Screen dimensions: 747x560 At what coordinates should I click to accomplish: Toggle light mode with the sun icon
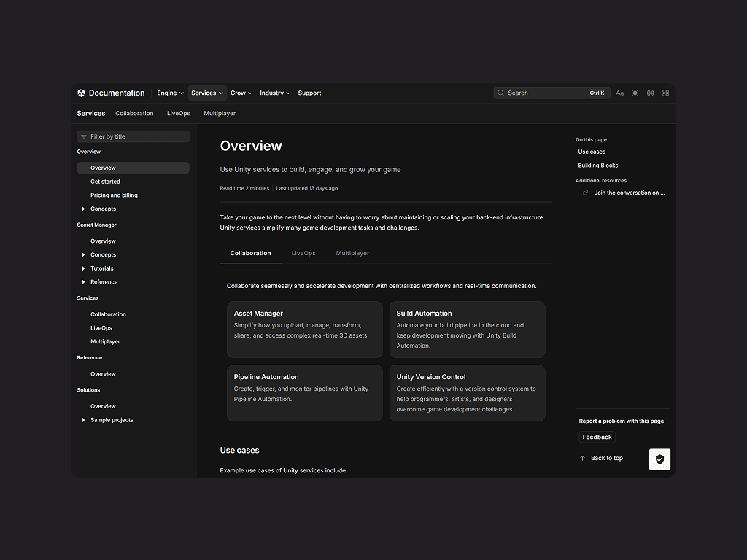[x=635, y=93]
